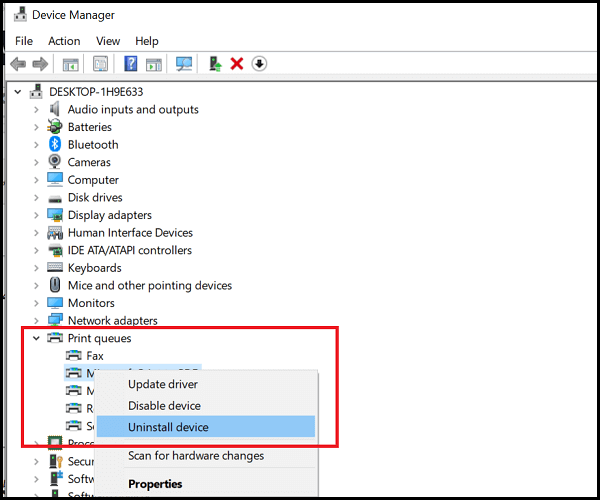Click the Forward arrow toolbar icon
600x500 pixels.
40,64
